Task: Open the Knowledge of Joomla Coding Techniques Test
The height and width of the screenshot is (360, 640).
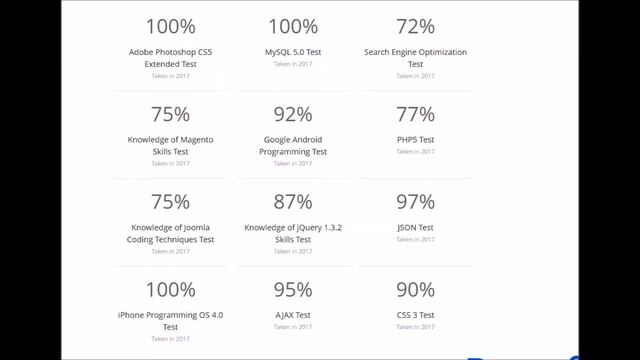Action: coord(170,233)
